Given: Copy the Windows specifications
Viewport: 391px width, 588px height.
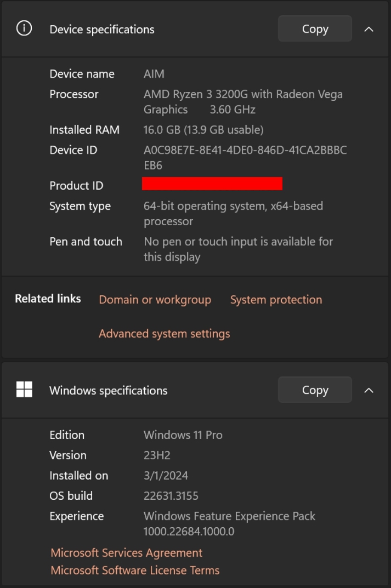Looking at the screenshot, I should click(x=315, y=390).
